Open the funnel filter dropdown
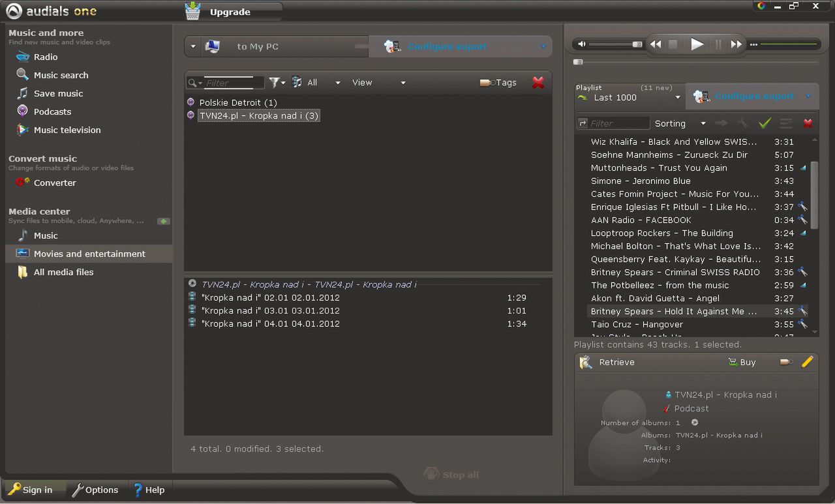This screenshot has width=835, height=504. click(277, 82)
